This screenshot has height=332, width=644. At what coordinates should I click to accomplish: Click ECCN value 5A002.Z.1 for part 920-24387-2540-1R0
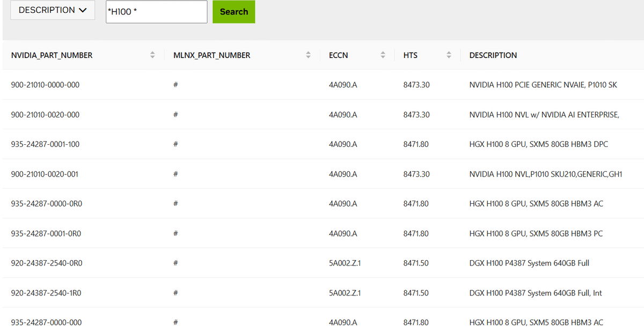(x=344, y=293)
